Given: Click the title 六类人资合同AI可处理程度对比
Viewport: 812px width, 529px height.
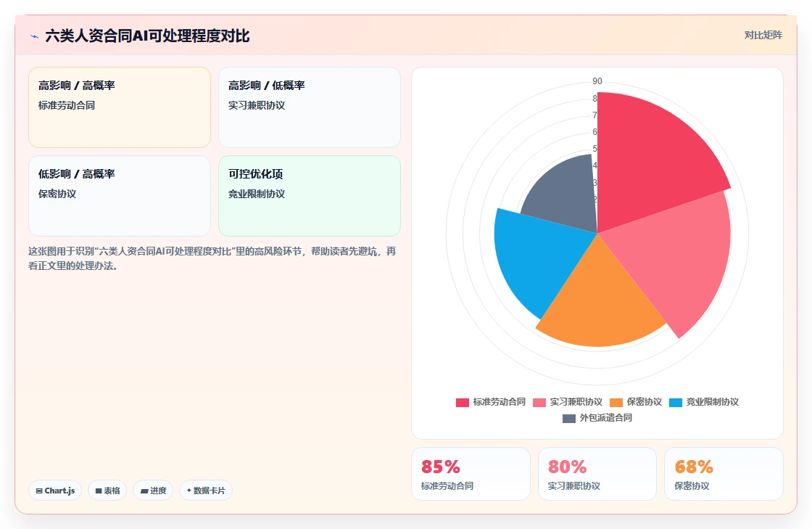Looking at the screenshot, I should point(148,36).
